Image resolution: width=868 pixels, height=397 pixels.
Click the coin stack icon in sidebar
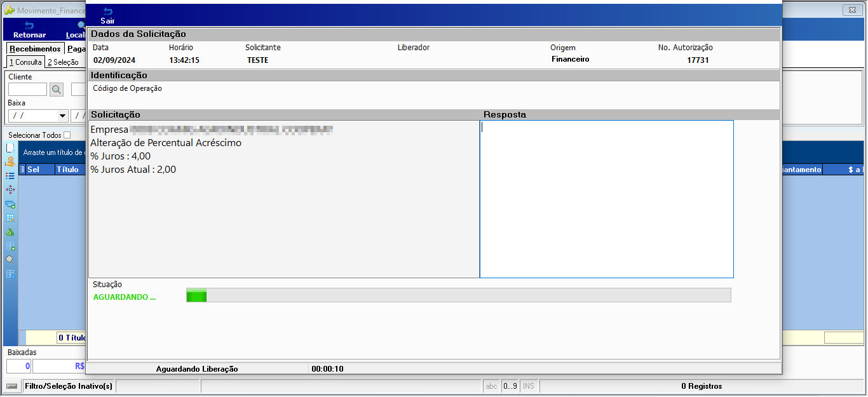tap(10, 161)
